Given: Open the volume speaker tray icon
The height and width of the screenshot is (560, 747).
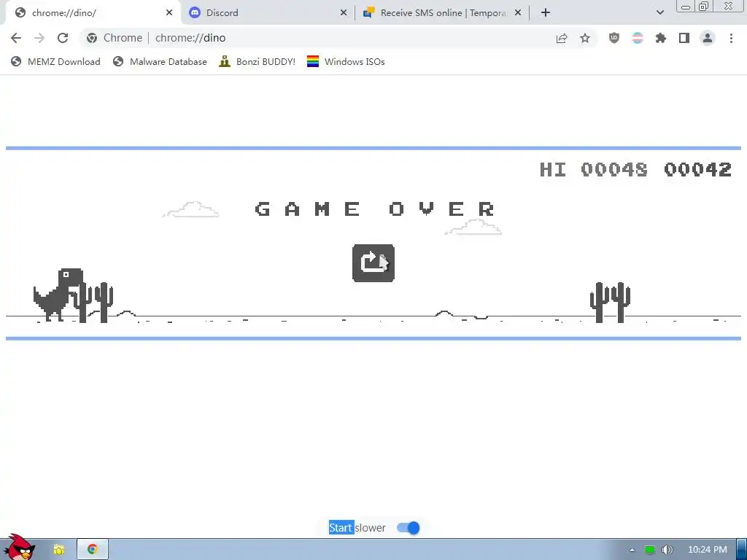Looking at the screenshot, I should tap(667, 550).
